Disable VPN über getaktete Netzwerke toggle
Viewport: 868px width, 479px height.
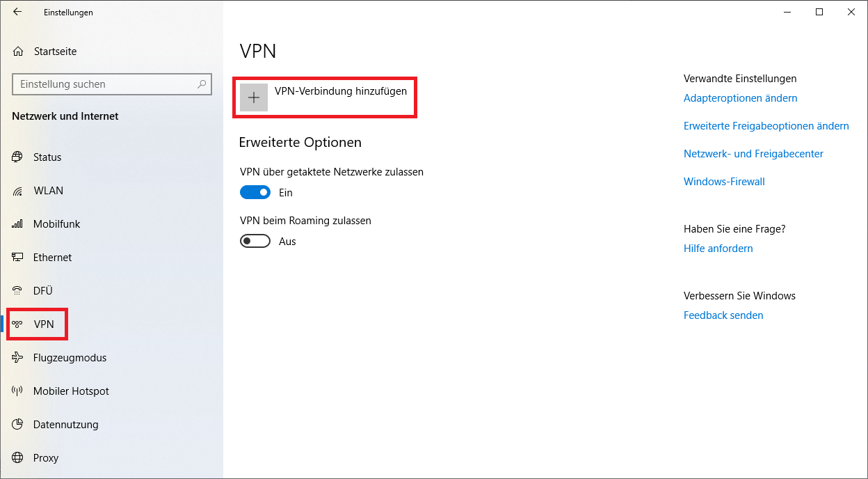[x=255, y=193]
